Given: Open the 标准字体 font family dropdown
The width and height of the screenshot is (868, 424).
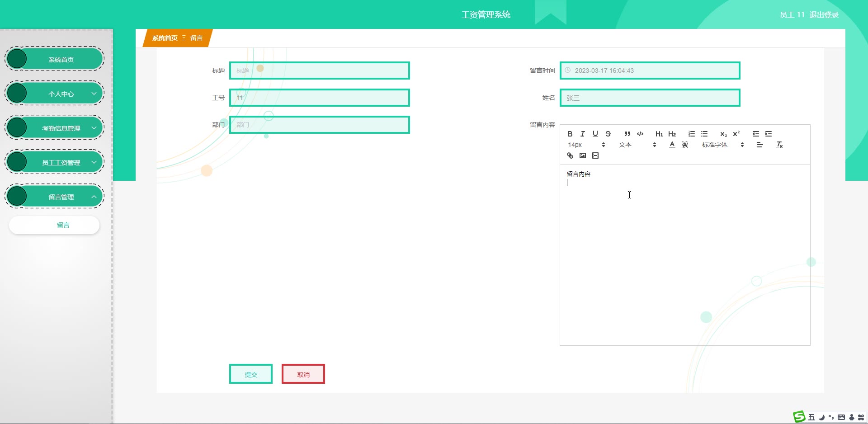Looking at the screenshot, I should tap(722, 145).
